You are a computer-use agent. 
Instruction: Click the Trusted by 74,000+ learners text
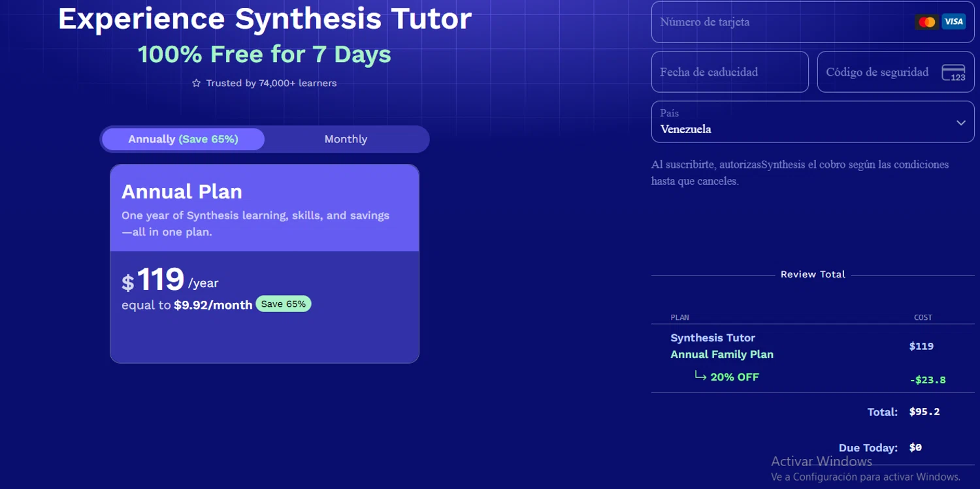[x=271, y=84]
